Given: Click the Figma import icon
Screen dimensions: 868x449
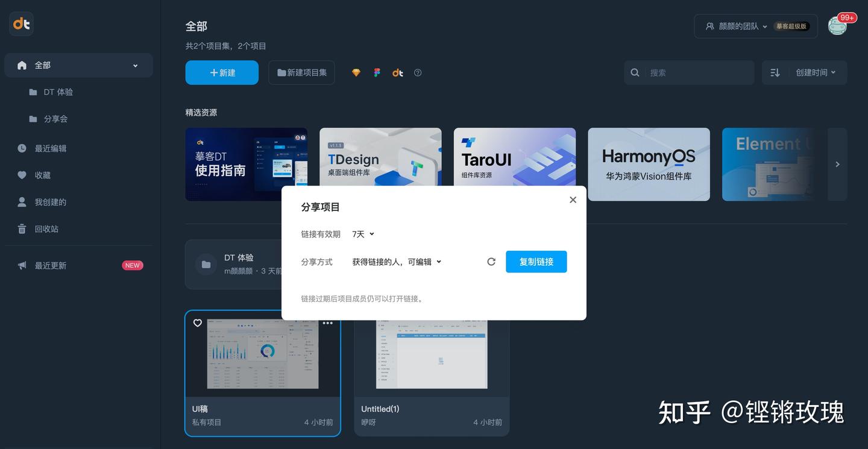Looking at the screenshot, I should tap(377, 72).
